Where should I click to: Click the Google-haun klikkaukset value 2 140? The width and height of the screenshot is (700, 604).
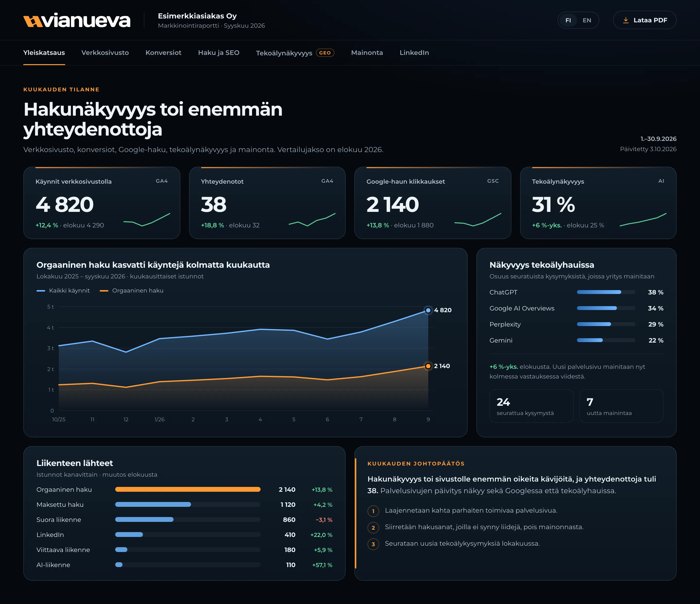393,205
